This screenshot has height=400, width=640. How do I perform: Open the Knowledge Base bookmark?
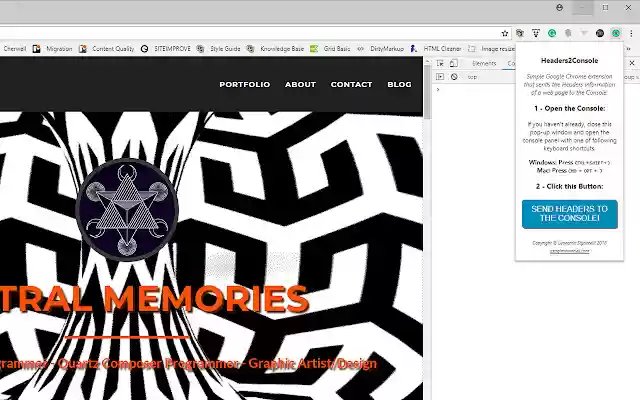pyautogui.click(x=276, y=49)
